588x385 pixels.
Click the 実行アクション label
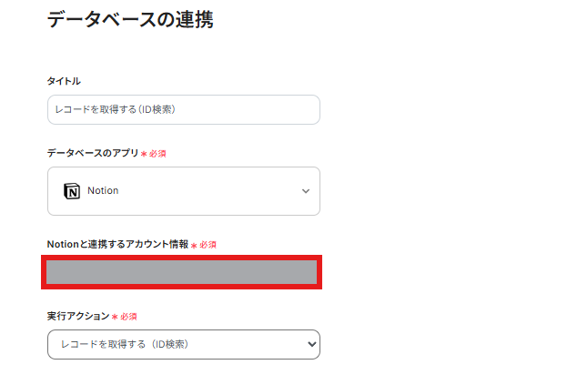pos(77,316)
